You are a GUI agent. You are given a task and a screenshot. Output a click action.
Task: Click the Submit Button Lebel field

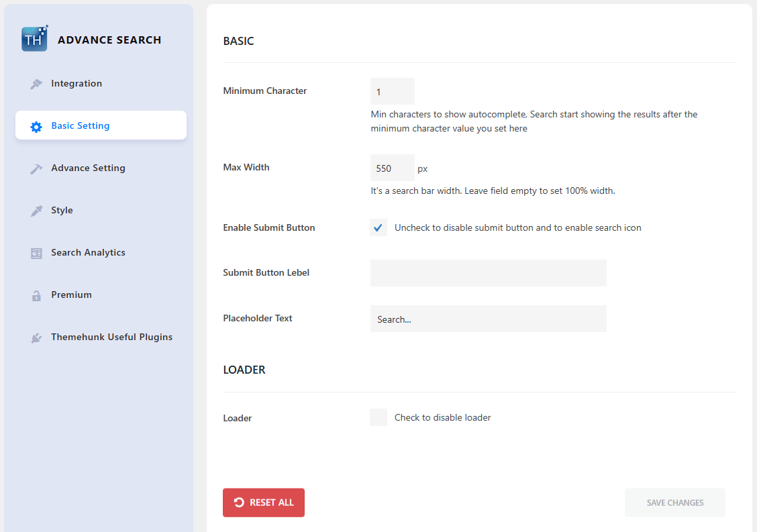click(x=488, y=273)
